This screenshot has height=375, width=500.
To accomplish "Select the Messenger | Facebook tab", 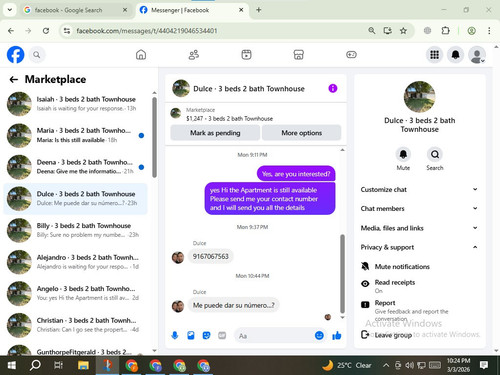I will 192,10.
